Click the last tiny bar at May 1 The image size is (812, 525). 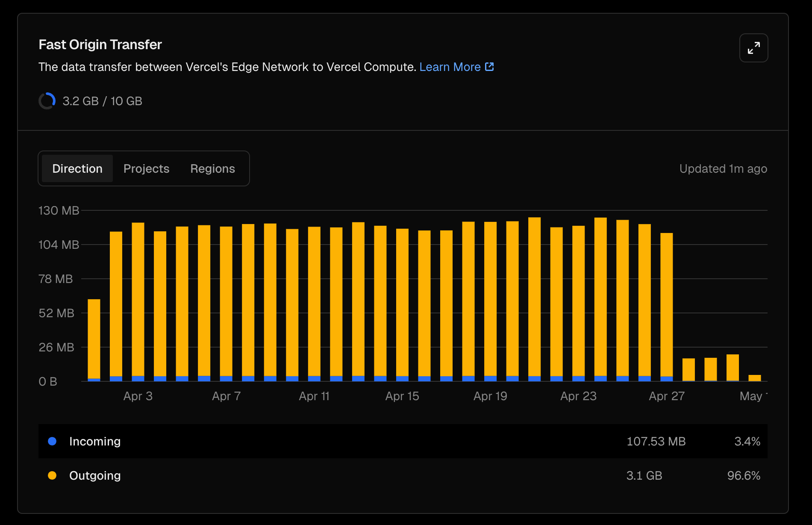point(754,378)
